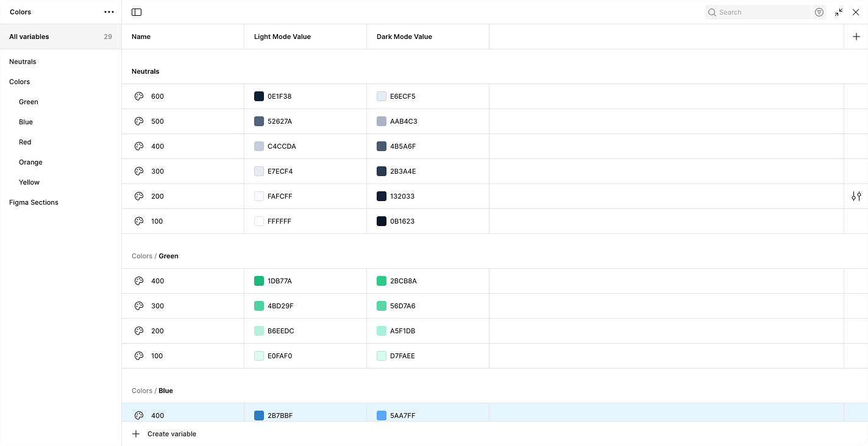The width and height of the screenshot is (868, 446).
Task: Open the Orange group in sidebar
Action: pyautogui.click(x=30, y=162)
